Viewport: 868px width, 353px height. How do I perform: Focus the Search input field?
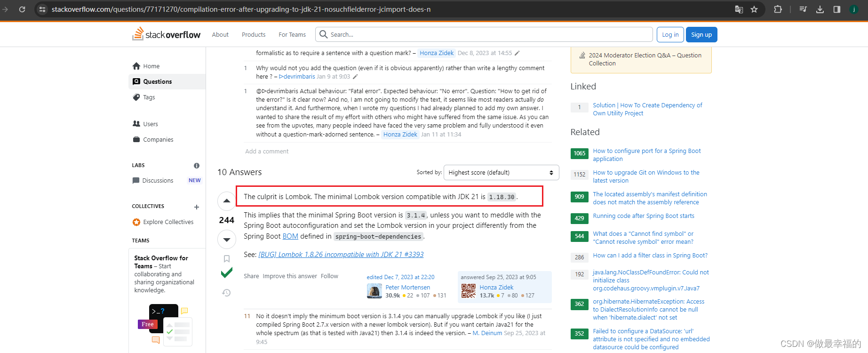tap(484, 34)
